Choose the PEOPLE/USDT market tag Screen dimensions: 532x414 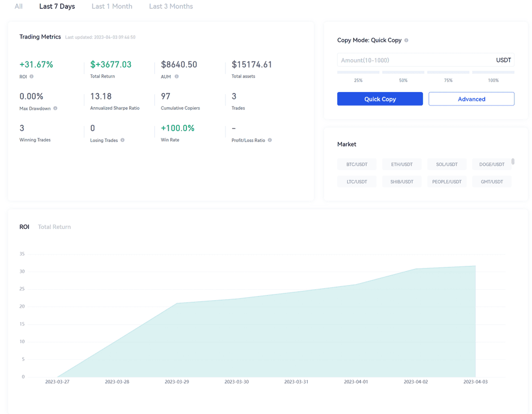click(447, 182)
